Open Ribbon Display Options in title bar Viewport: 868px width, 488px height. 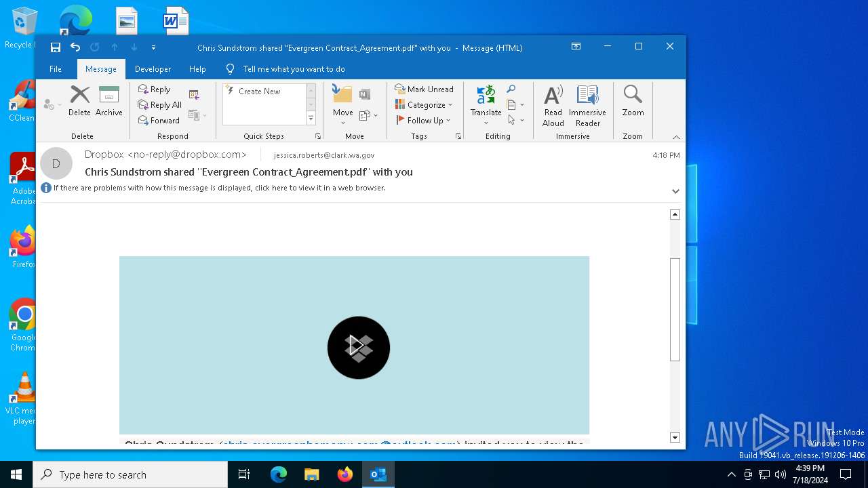(576, 47)
